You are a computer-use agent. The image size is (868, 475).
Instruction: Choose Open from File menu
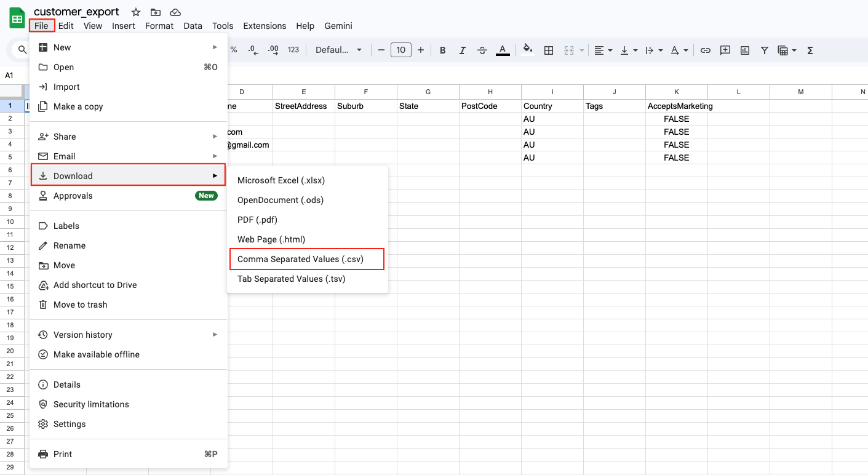(129, 67)
